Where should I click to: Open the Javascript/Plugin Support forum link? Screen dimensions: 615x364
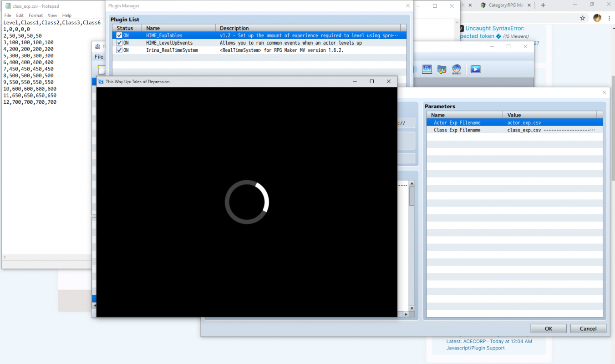[x=475, y=348]
